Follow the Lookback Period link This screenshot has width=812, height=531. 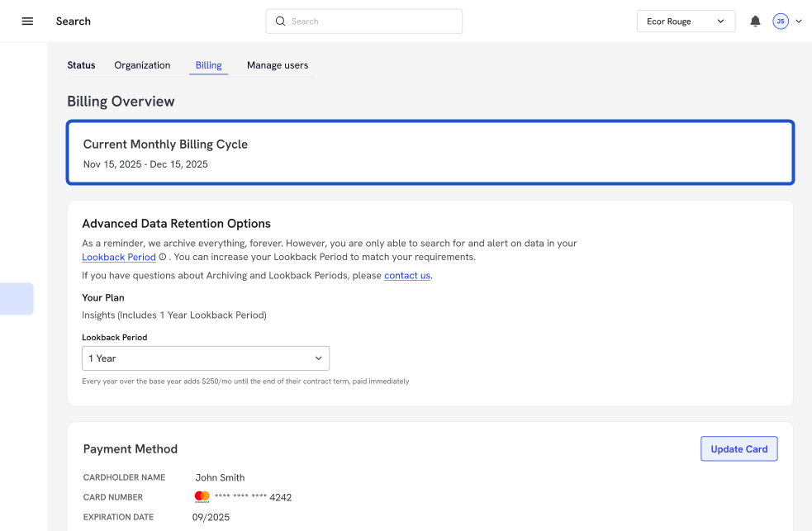pos(119,258)
